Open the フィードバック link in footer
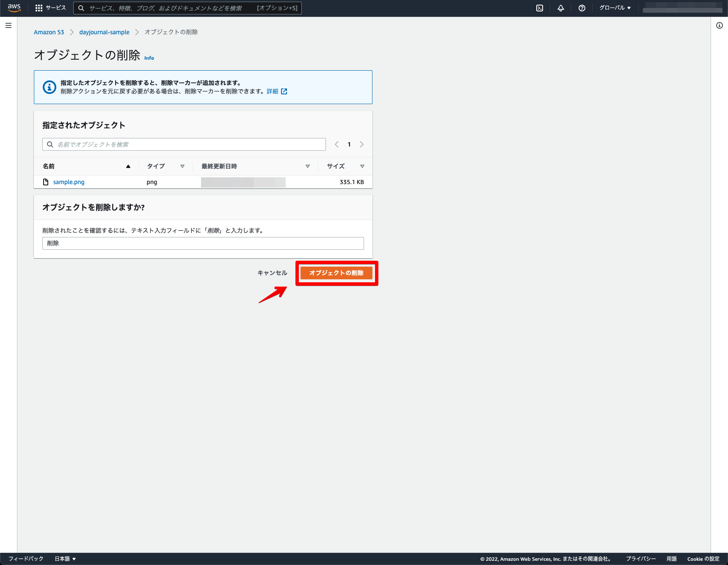This screenshot has width=728, height=565. 26,559
